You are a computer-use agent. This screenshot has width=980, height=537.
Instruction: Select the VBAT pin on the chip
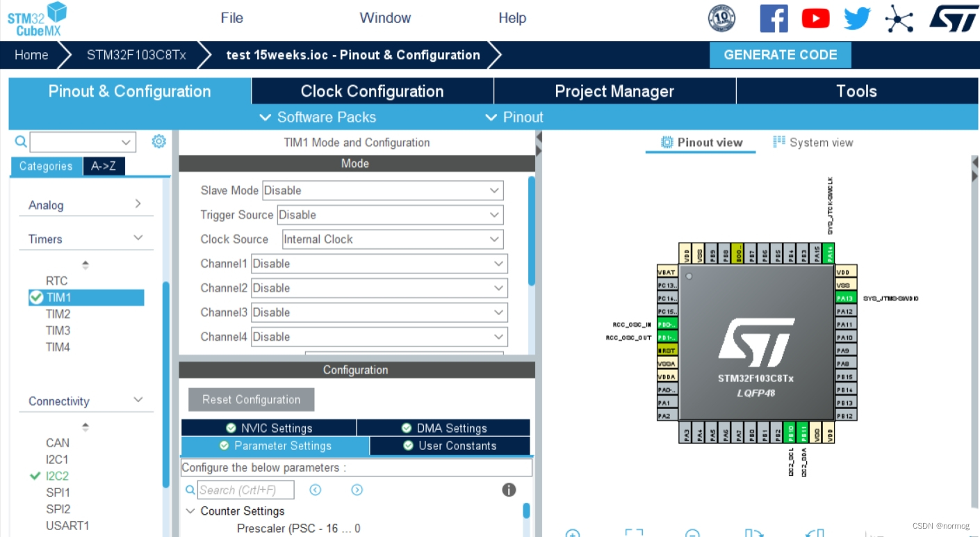[667, 272]
